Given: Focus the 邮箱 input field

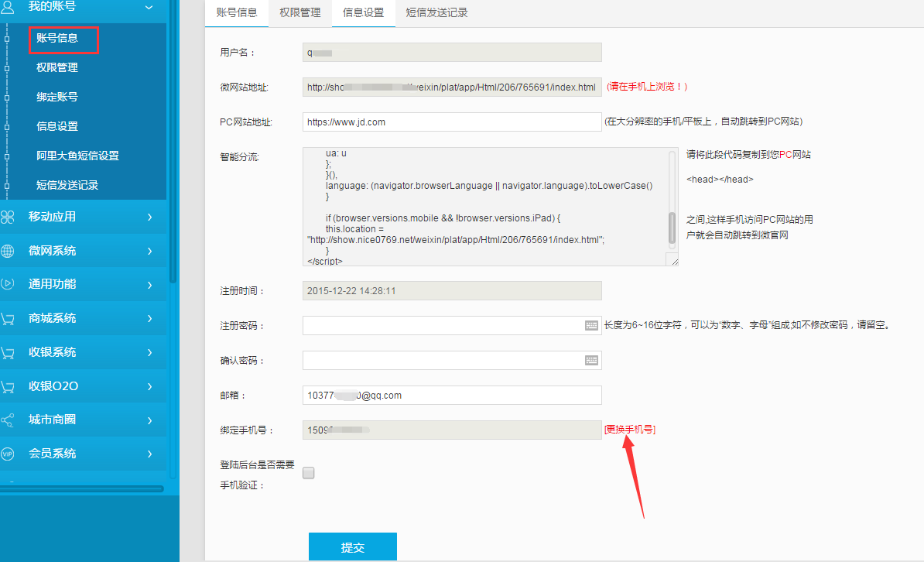Looking at the screenshot, I should [x=452, y=395].
